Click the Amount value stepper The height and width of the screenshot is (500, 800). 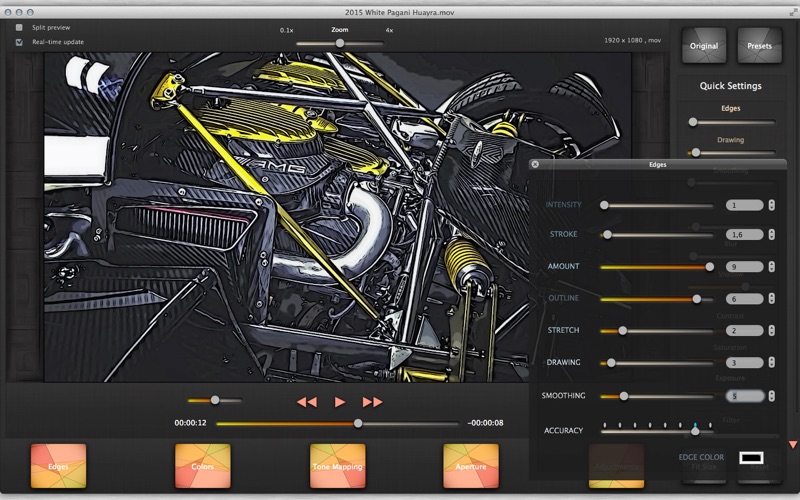pos(771,267)
